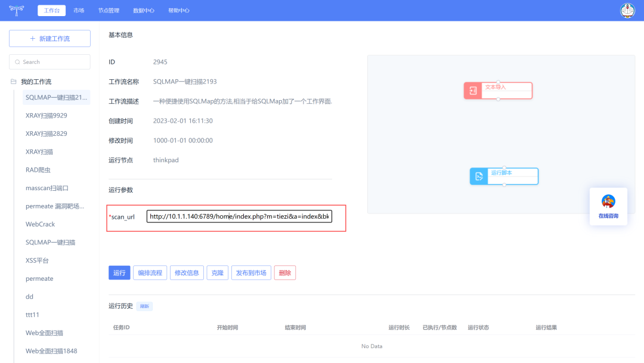The width and height of the screenshot is (644, 363).
Task: Select XRAY扫描9929 in the workflow list
Action: (47, 116)
